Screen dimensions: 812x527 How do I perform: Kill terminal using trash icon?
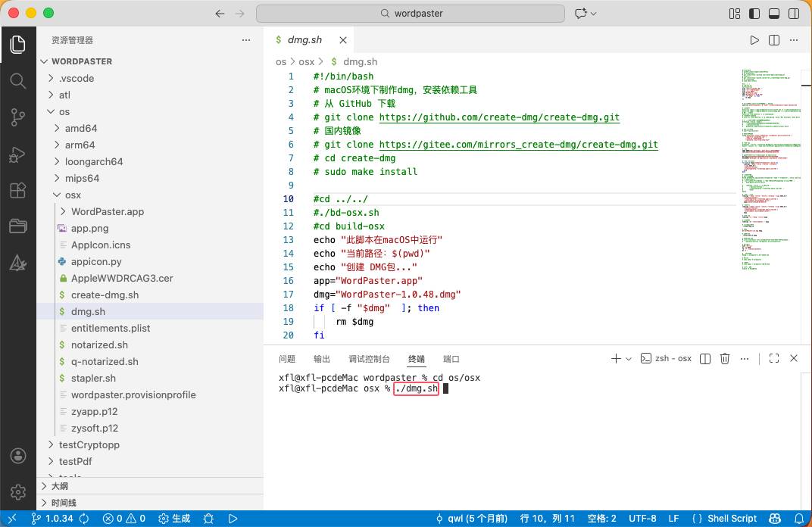(725, 359)
